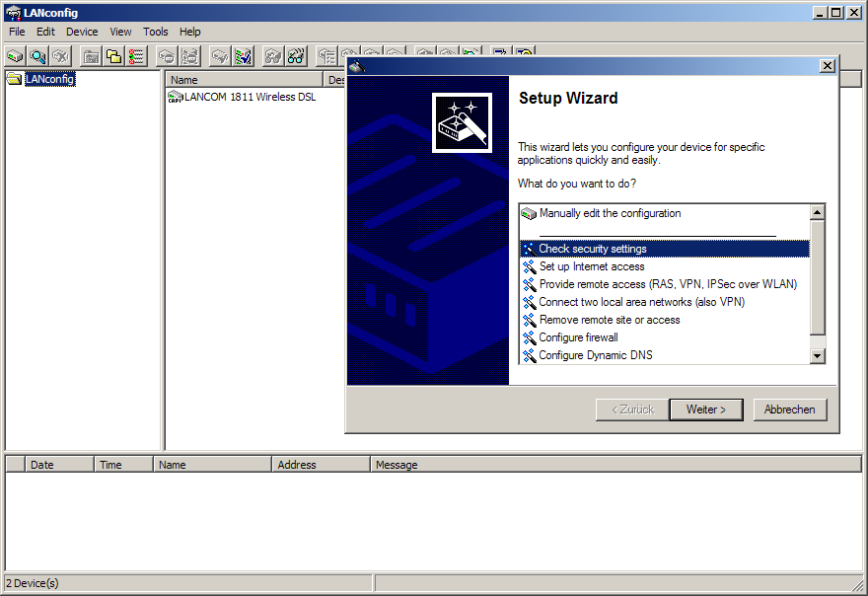
Task: Select Configure Dynamic DNS in the list
Action: click(596, 355)
